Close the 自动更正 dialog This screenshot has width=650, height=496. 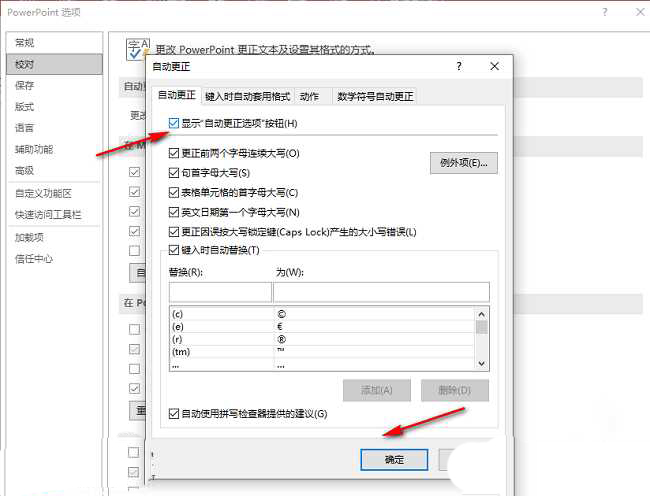pos(494,66)
